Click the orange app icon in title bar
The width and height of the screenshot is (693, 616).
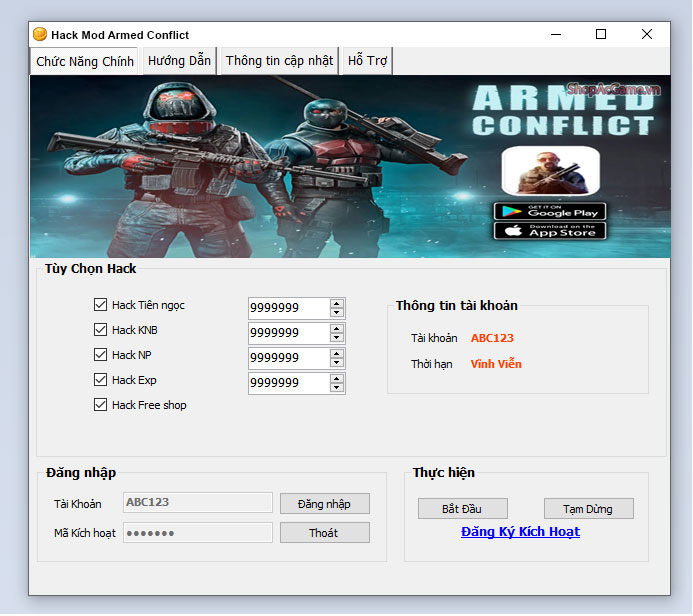click(40, 34)
